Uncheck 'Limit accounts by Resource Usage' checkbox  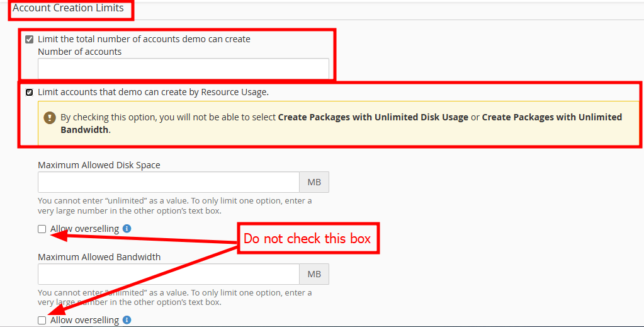coord(29,92)
